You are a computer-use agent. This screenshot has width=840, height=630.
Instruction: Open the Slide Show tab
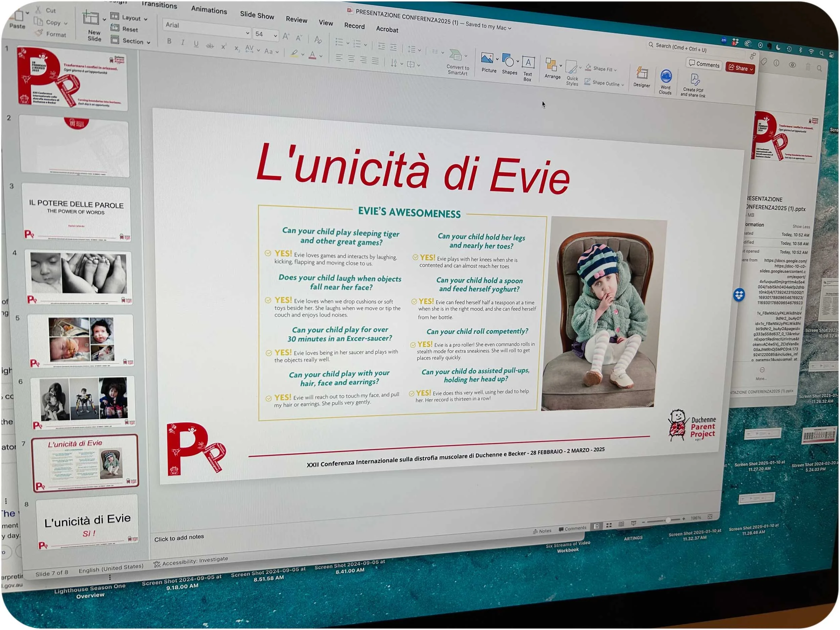(x=257, y=15)
